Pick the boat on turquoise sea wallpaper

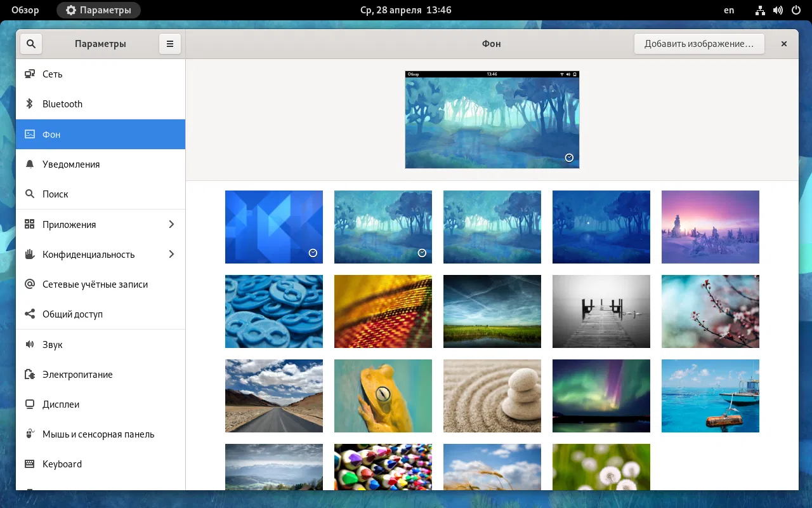[710, 396]
